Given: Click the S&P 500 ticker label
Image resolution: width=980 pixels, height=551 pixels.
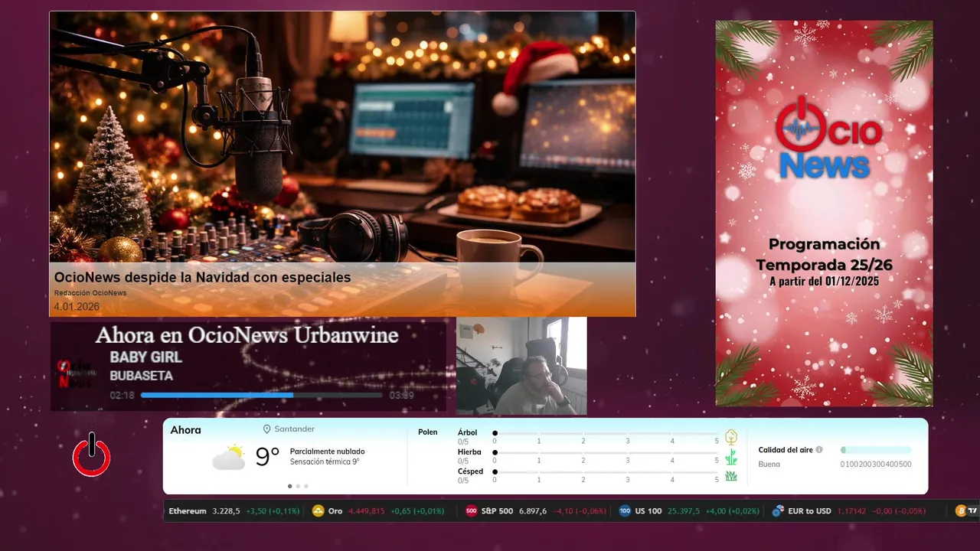Looking at the screenshot, I should 498,510.
